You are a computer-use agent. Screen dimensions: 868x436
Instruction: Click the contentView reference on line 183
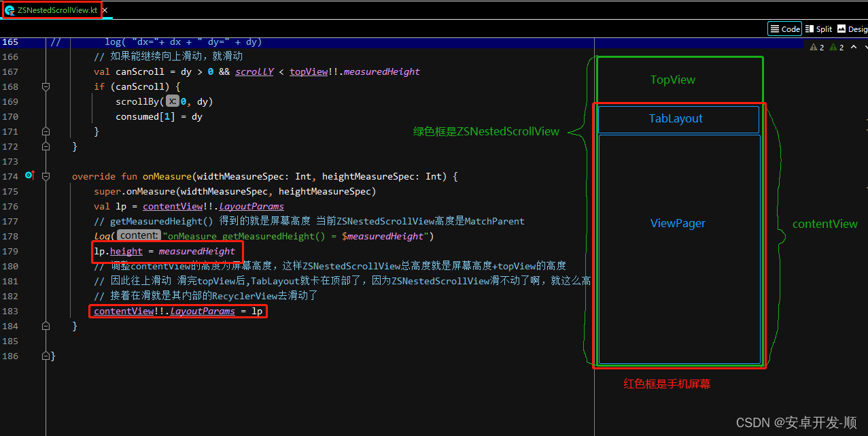(x=123, y=311)
